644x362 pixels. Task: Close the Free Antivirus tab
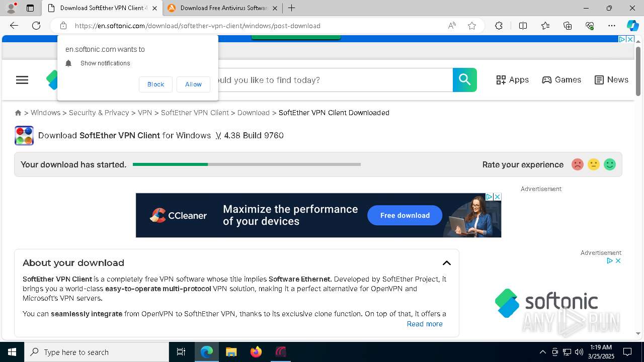(275, 8)
